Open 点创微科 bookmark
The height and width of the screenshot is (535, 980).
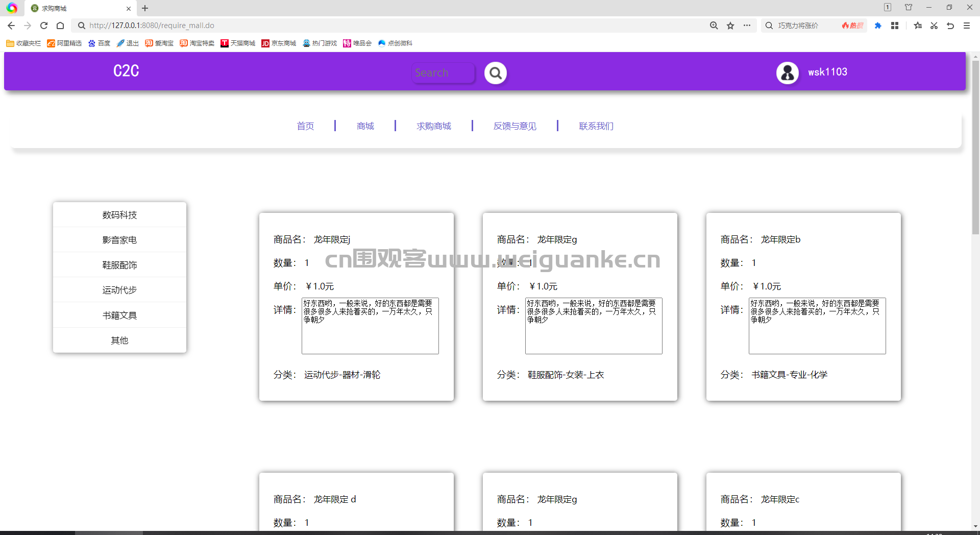[395, 43]
